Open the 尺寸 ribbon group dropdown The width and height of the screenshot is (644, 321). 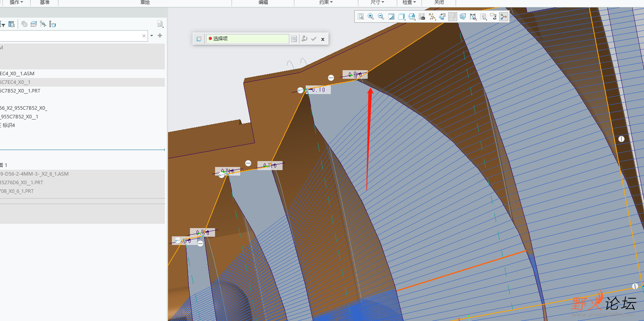pyautogui.click(x=377, y=2)
